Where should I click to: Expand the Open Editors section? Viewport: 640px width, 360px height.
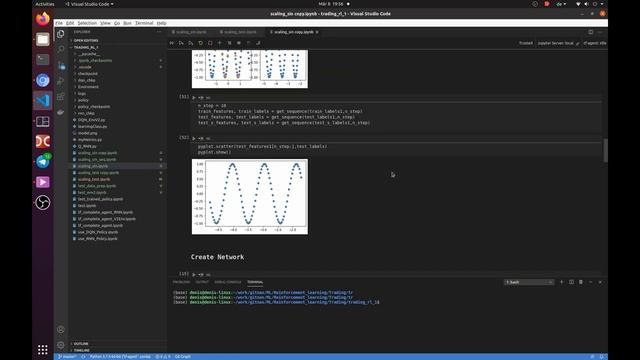(x=118, y=40)
